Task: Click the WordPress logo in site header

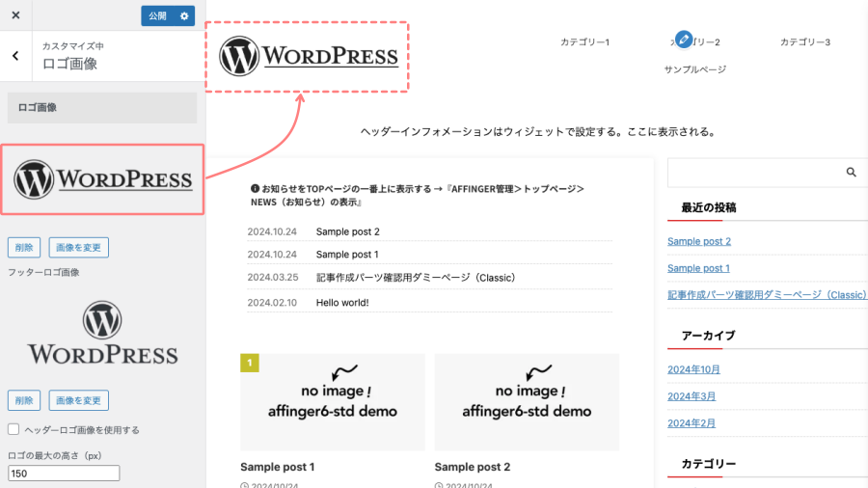Action: [309, 56]
